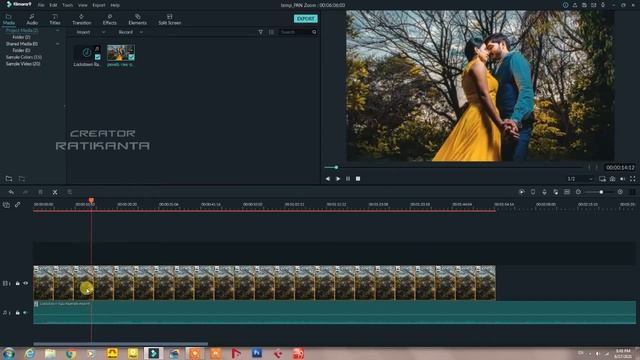Open the Import dropdown

click(x=91, y=32)
